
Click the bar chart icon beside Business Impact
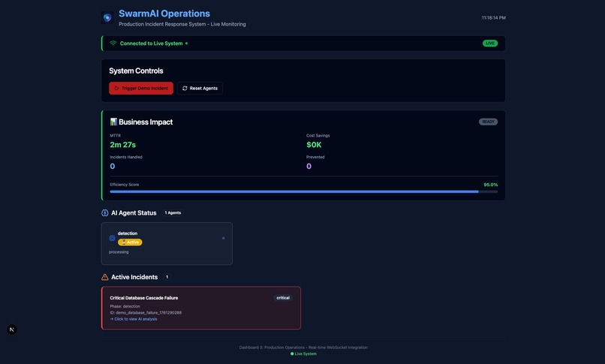coord(113,122)
